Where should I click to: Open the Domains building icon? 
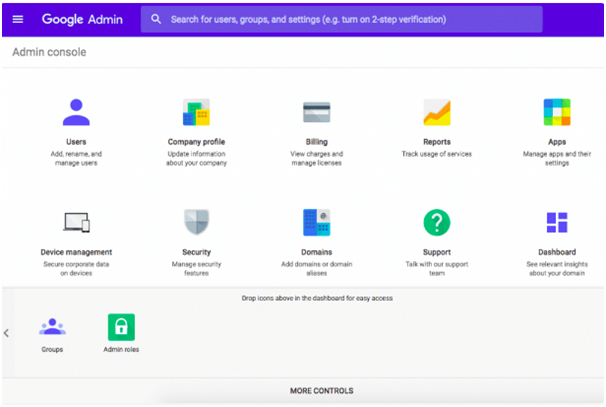point(317,222)
